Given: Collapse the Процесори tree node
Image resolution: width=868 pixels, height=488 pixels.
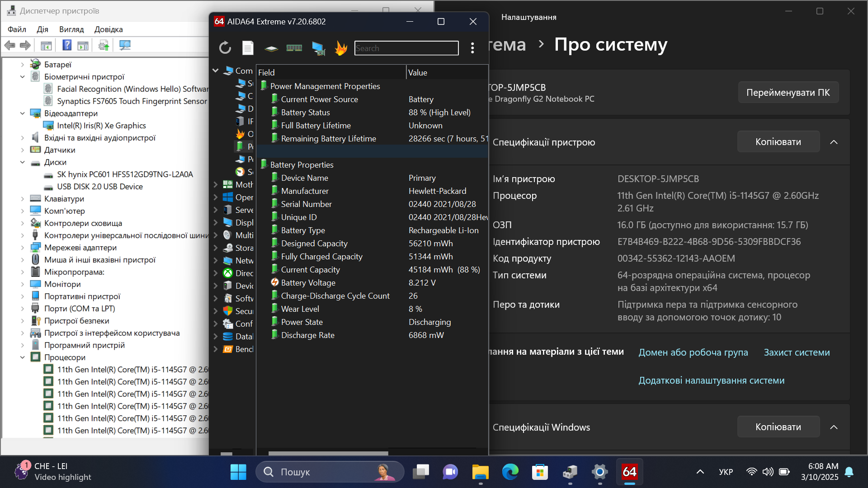Looking at the screenshot, I should coord(23,357).
